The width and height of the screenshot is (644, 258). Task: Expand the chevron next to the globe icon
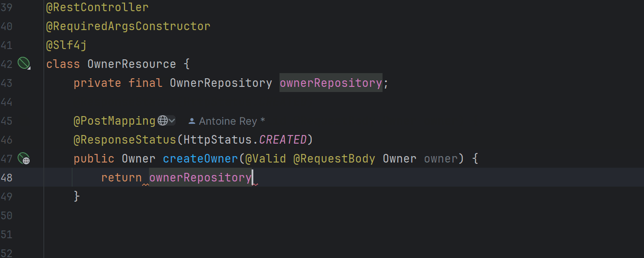pos(172,121)
